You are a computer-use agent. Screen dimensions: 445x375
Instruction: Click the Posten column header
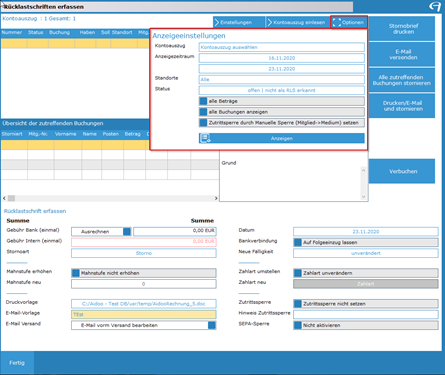coord(111,134)
